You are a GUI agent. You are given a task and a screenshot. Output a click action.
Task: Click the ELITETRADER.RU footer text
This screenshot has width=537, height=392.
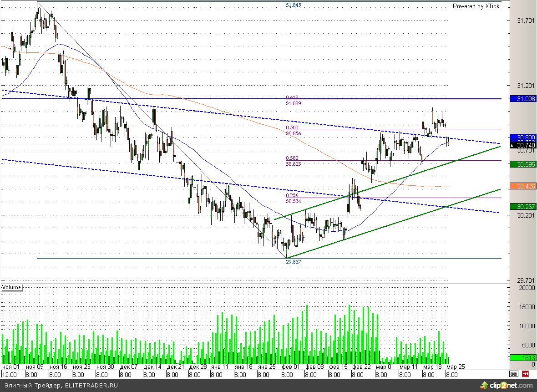point(91,386)
